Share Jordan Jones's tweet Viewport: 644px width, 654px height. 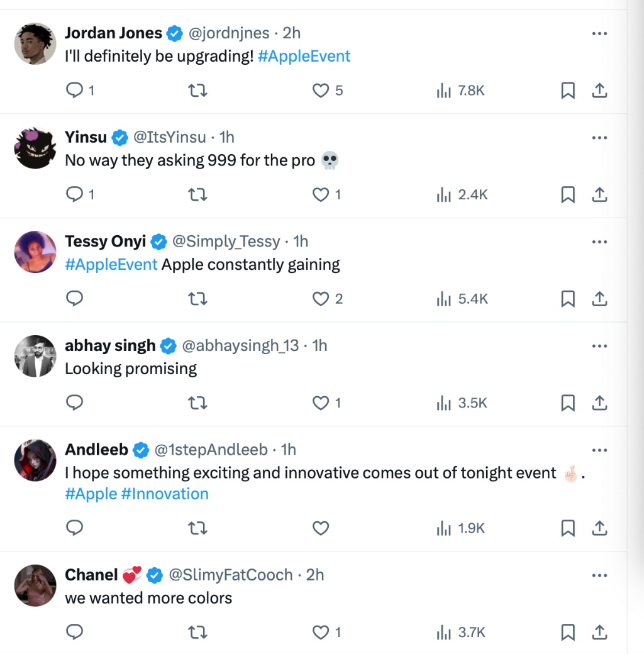point(599,91)
